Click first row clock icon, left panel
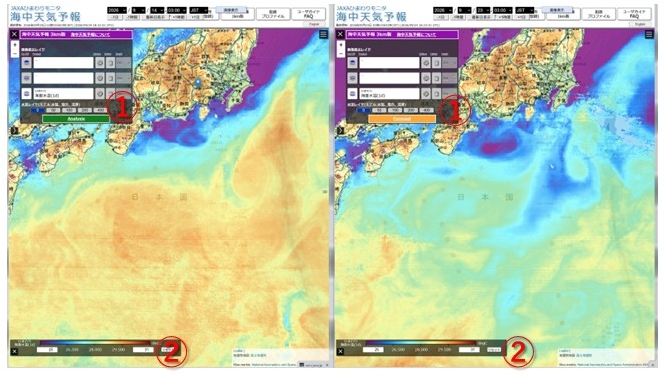The width and height of the screenshot is (667, 377). 100,63
